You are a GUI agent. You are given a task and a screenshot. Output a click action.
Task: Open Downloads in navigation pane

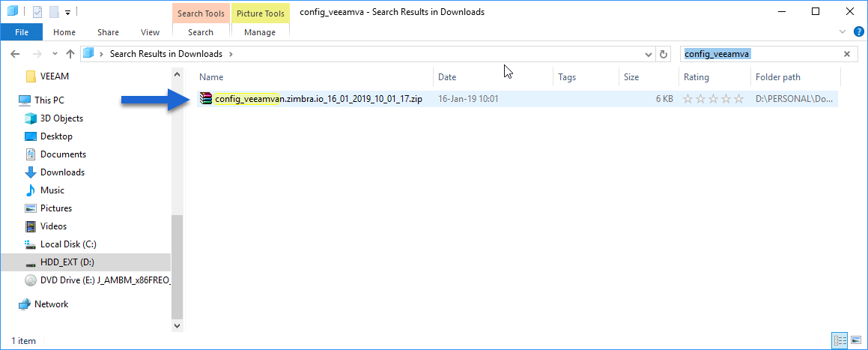click(x=63, y=172)
